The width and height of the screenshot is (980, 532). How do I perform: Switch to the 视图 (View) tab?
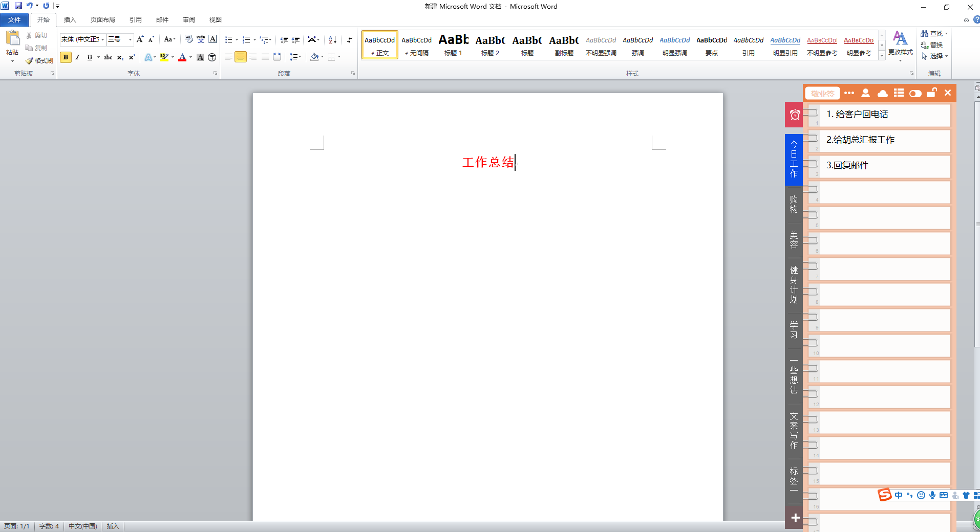pos(216,20)
